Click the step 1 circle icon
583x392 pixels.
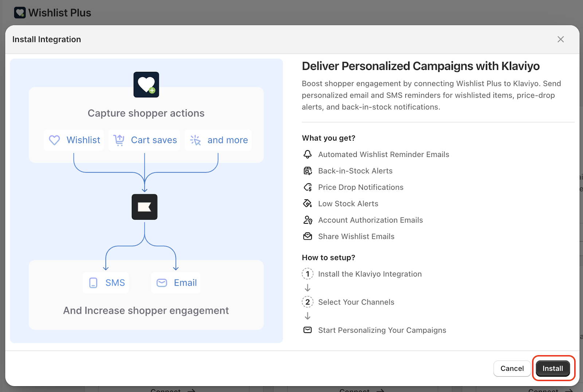coord(308,274)
